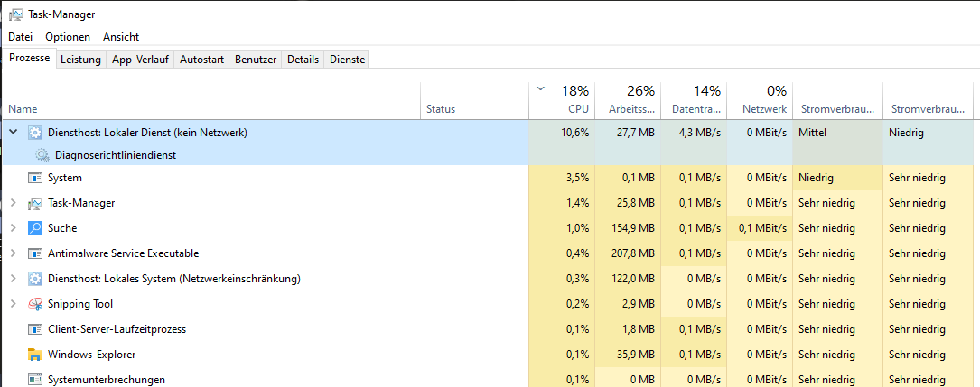The height and width of the screenshot is (387, 980).
Task: Click the Diensthost: Lokaler Dienst gear icon
Action: tap(35, 133)
